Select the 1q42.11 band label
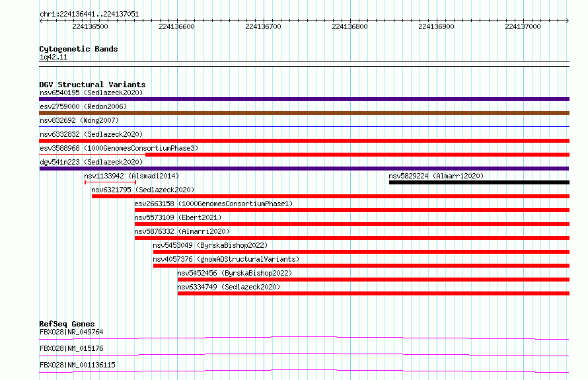The width and height of the screenshot is (588, 380). [54, 57]
